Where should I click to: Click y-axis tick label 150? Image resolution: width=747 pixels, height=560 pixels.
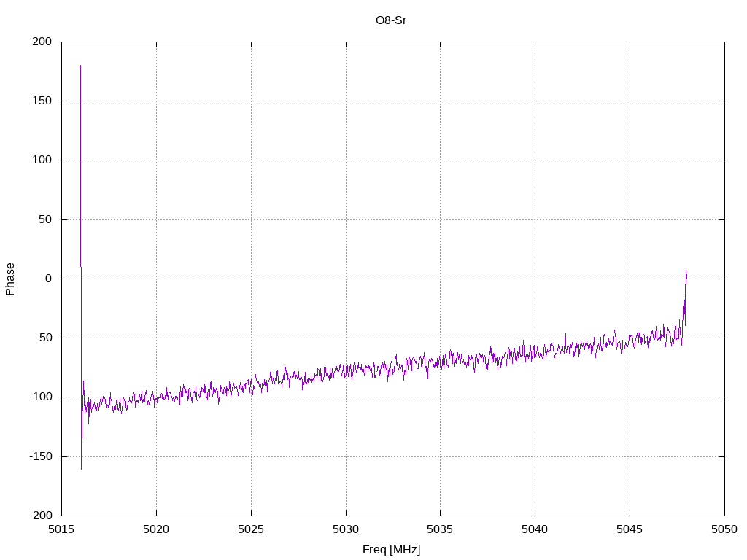tap(42, 101)
